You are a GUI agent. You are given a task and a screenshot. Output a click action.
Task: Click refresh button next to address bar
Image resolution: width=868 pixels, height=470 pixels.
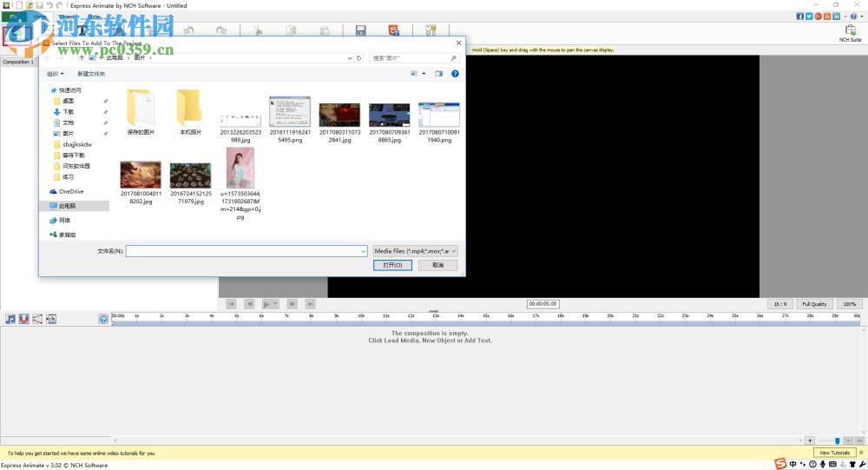[x=358, y=57]
